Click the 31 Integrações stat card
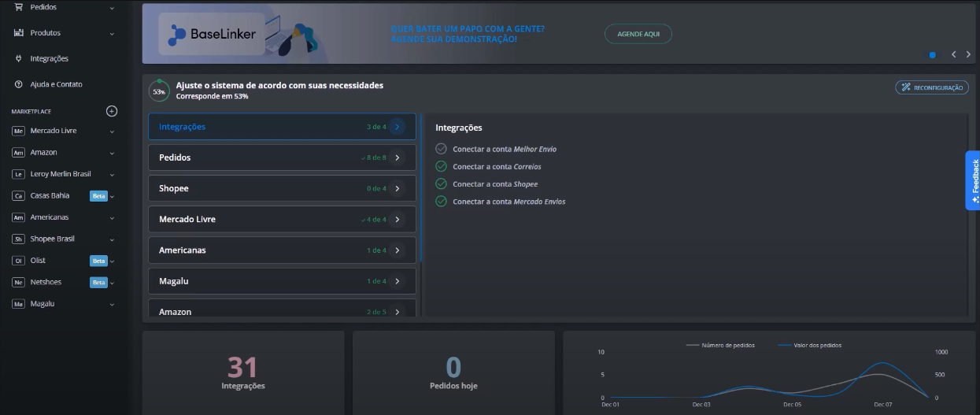Image resolution: width=980 pixels, height=415 pixels. [x=243, y=372]
